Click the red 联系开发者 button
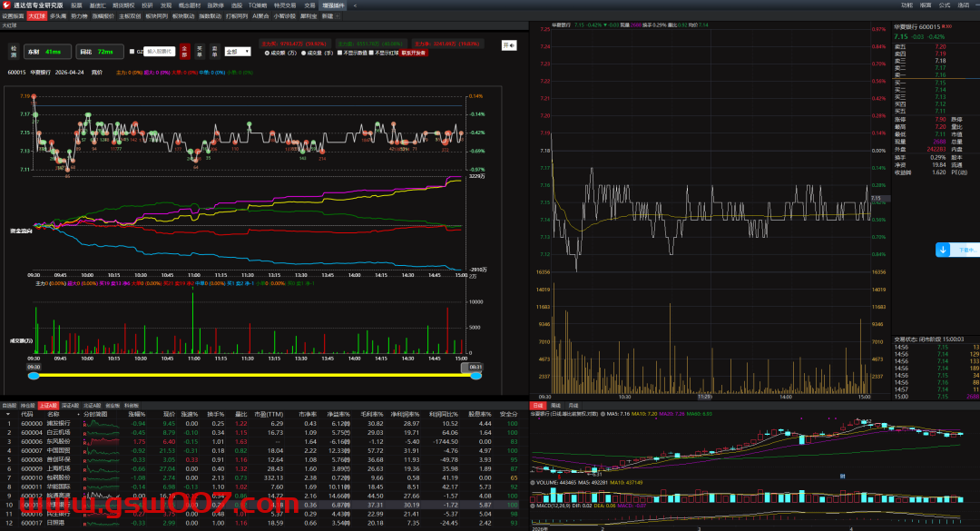Screen dimensions: 980x531 click(x=414, y=53)
